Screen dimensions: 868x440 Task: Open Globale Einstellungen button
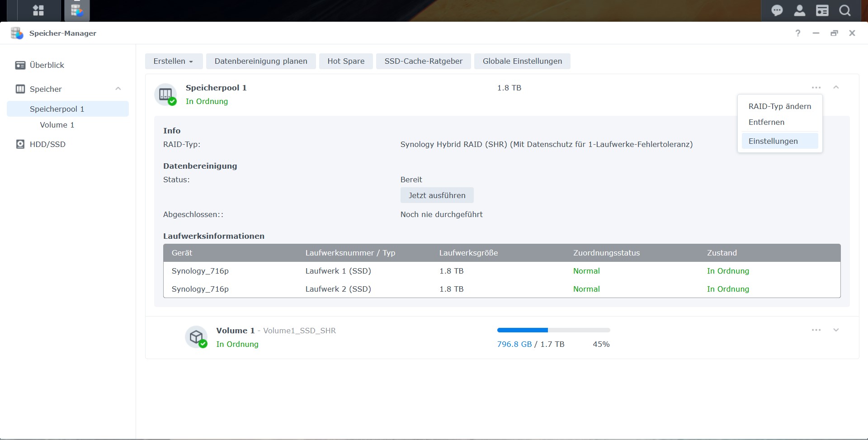(x=522, y=62)
